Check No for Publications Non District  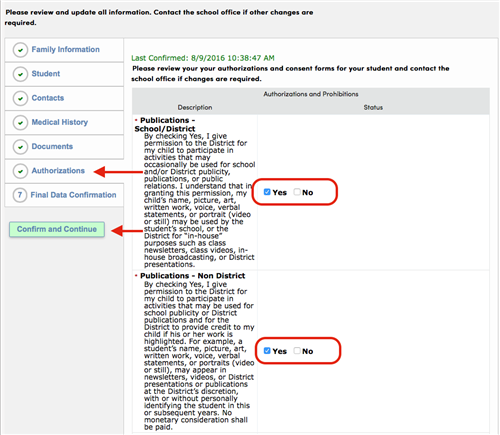tap(297, 351)
